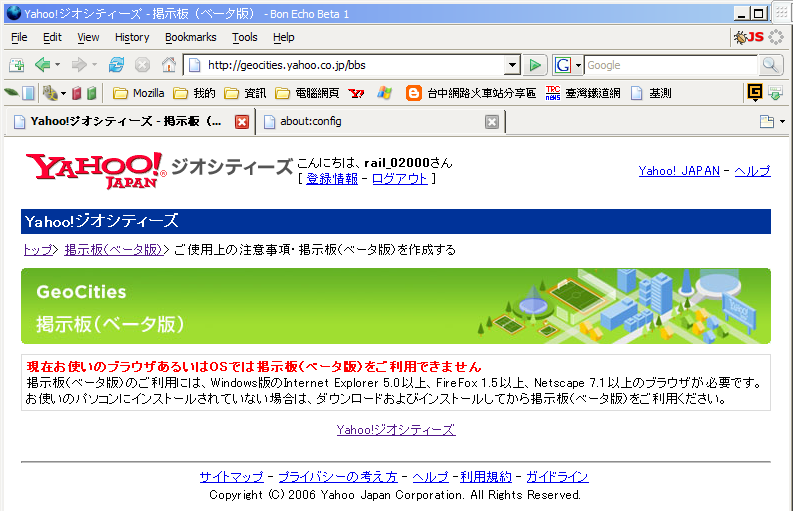This screenshot has width=793, height=511.
Task: Click the Yahoo bookmark icon in toolbar
Action: (x=356, y=94)
